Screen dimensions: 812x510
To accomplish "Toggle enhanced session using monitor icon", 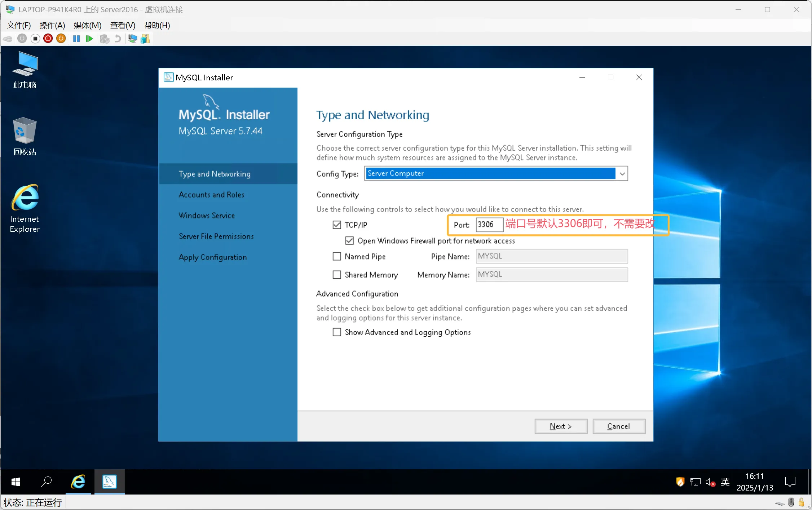I will tap(133, 39).
